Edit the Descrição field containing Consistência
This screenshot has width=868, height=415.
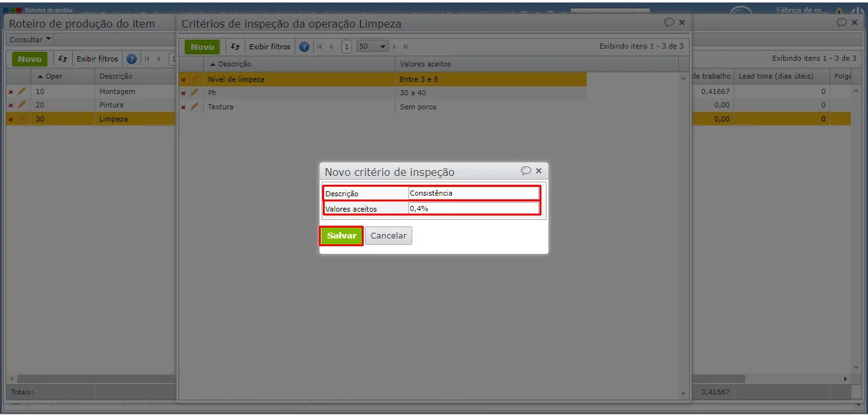[474, 193]
